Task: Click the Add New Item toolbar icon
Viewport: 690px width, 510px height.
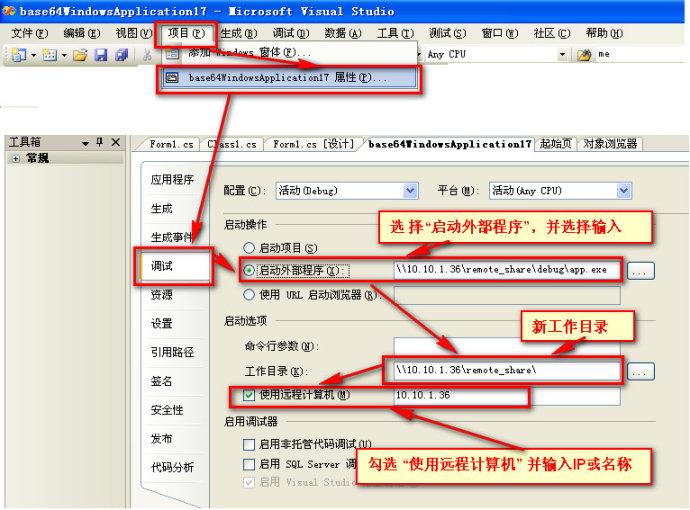Action: pos(49,55)
